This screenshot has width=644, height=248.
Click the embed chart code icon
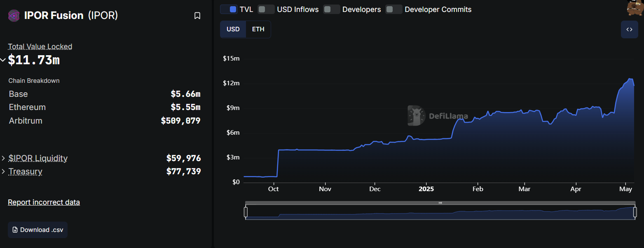click(629, 30)
